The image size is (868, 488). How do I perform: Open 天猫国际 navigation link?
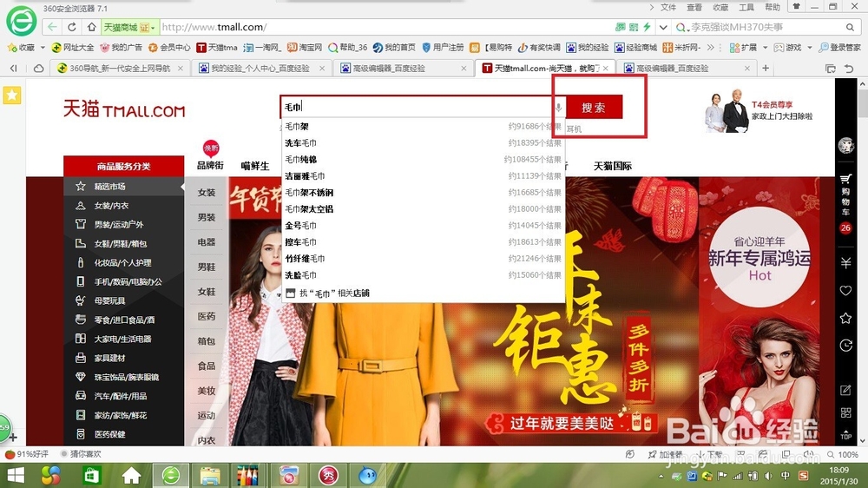click(x=612, y=166)
